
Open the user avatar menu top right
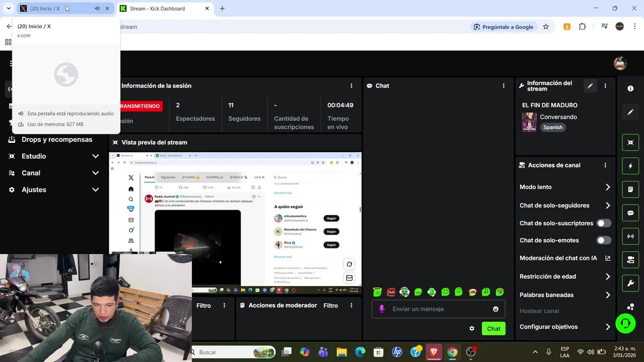(x=620, y=63)
